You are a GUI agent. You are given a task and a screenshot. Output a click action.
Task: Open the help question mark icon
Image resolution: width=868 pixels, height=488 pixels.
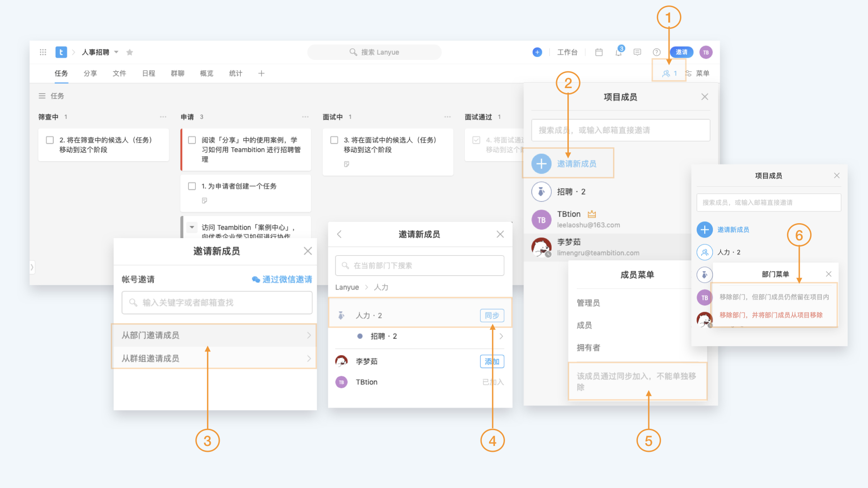pyautogui.click(x=657, y=52)
